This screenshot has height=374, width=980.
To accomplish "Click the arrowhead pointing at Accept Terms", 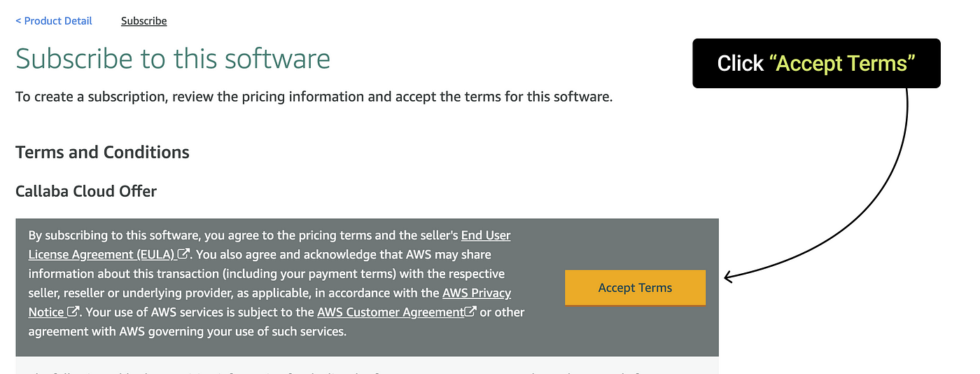I will point(729,277).
